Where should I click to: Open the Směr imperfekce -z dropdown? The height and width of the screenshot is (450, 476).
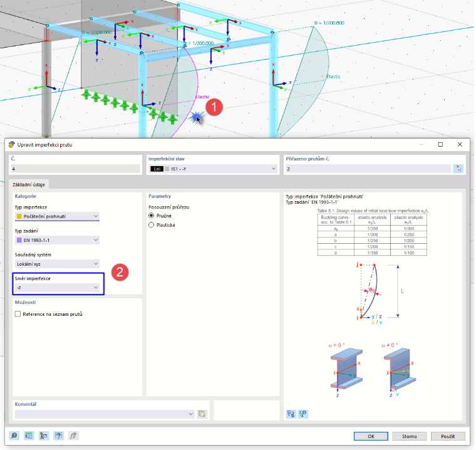coord(57,288)
